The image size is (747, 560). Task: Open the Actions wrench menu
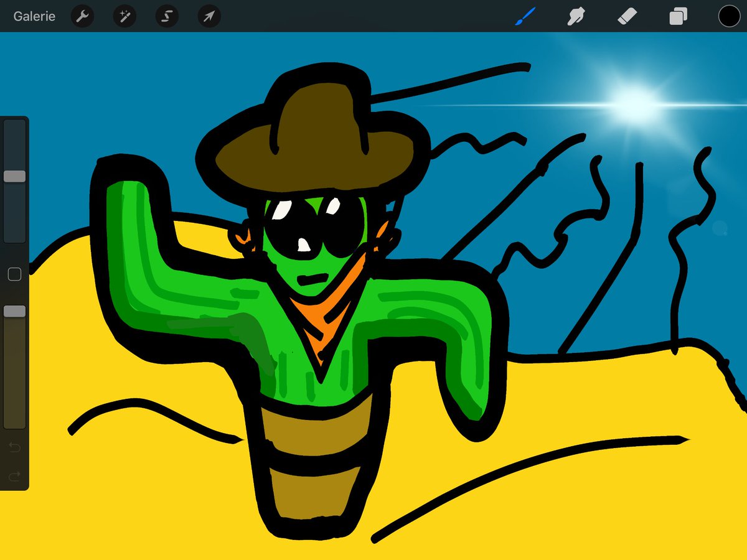click(82, 16)
